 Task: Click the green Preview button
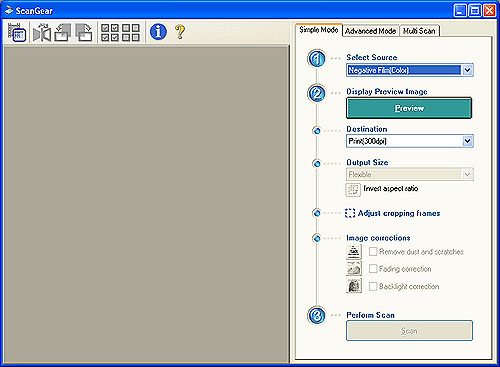(409, 108)
